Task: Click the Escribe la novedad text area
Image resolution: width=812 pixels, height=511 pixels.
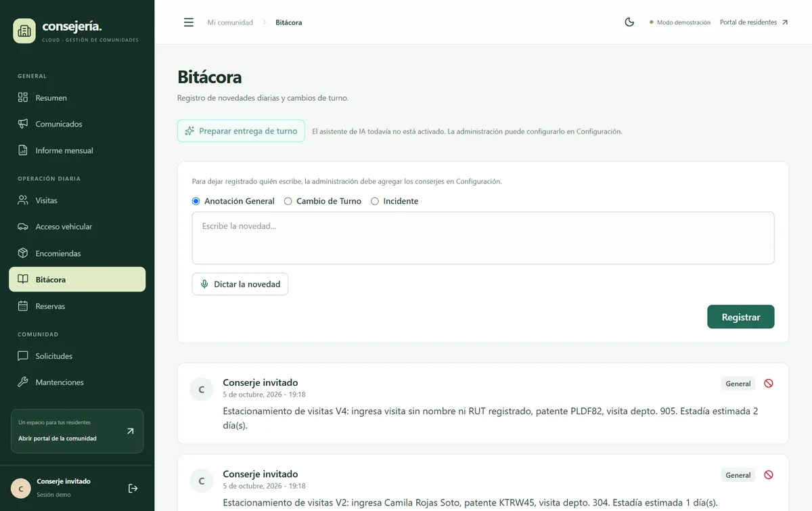Action: point(483,238)
